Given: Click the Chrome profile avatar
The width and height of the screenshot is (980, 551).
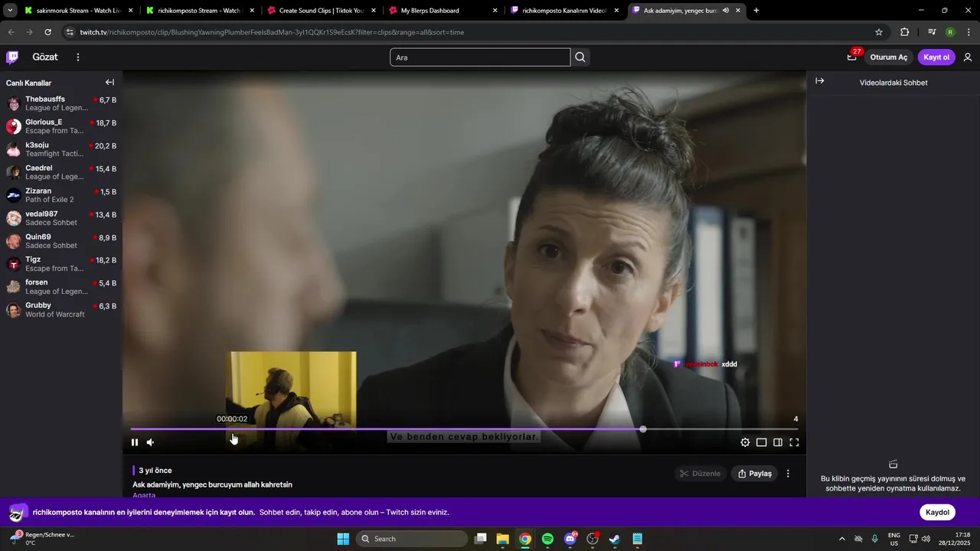Looking at the screenshot, I should (x=950, y=32).
